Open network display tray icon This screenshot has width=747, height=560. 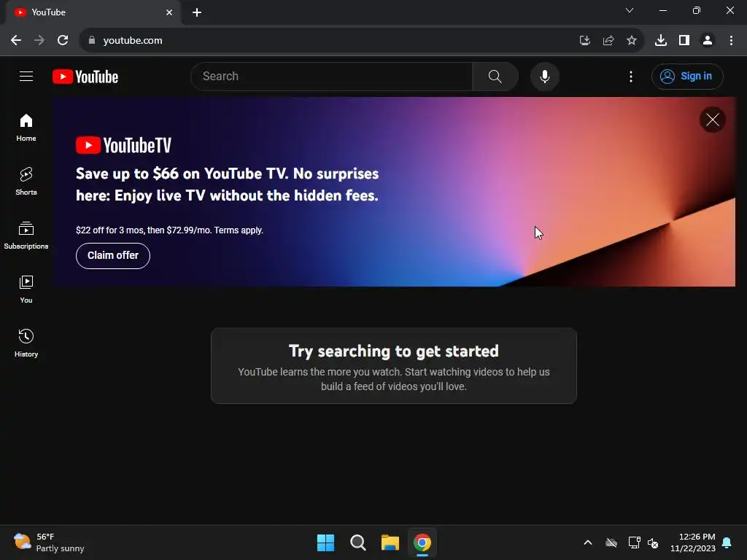tap(634, 542)
